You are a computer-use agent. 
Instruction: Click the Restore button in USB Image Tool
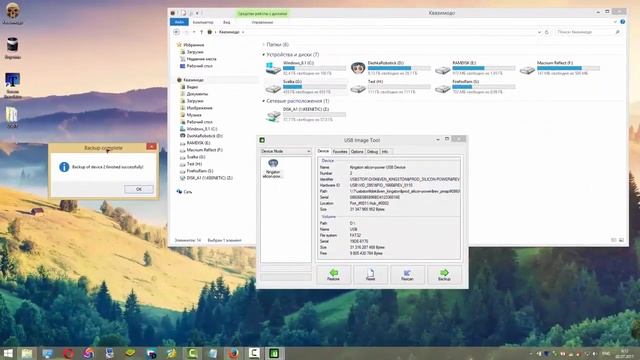tap(333, 275)
